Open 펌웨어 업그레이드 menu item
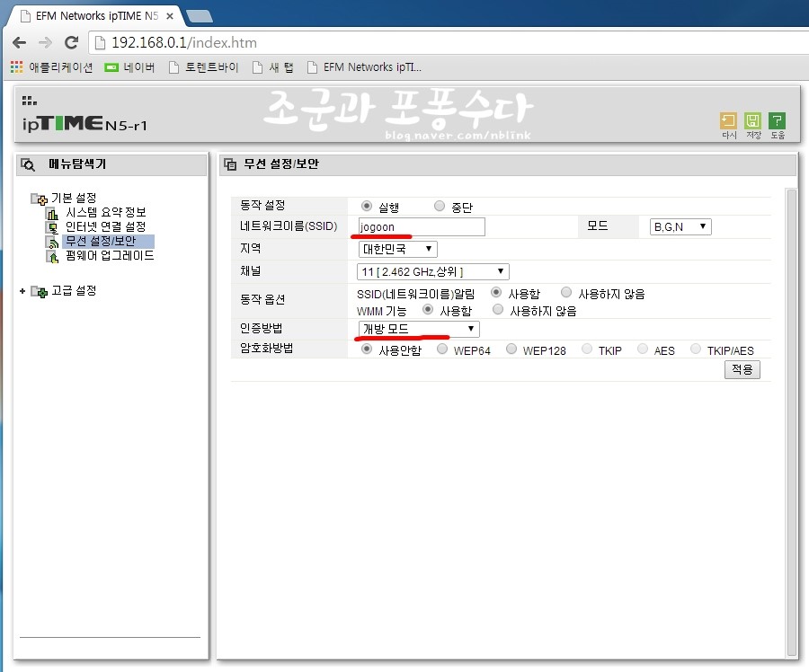 pyautogui.click(x=109, y=255)
